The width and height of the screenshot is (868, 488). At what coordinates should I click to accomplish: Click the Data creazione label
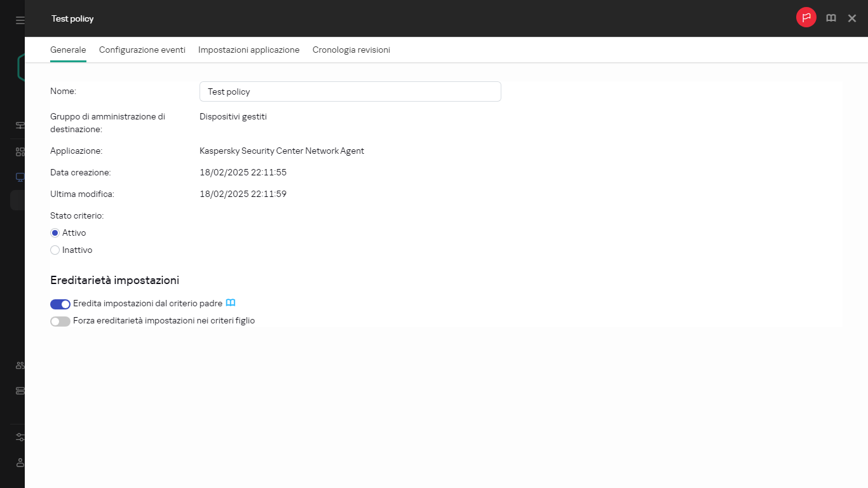coord(80,173)
